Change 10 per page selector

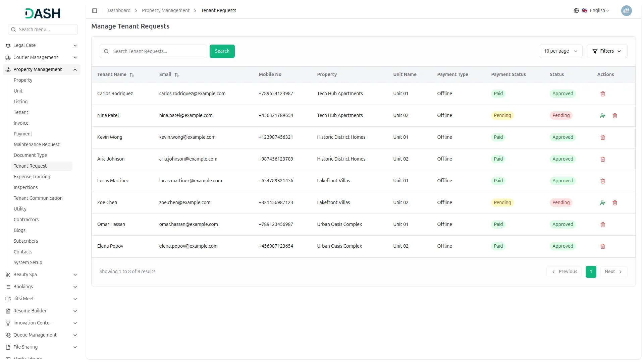[x=560, y=51]
